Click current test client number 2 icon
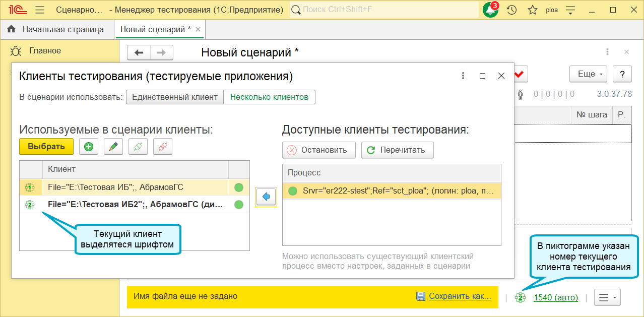Image resolution: width=644 pixels, height=317 pixels. click(x=520, y=297)
